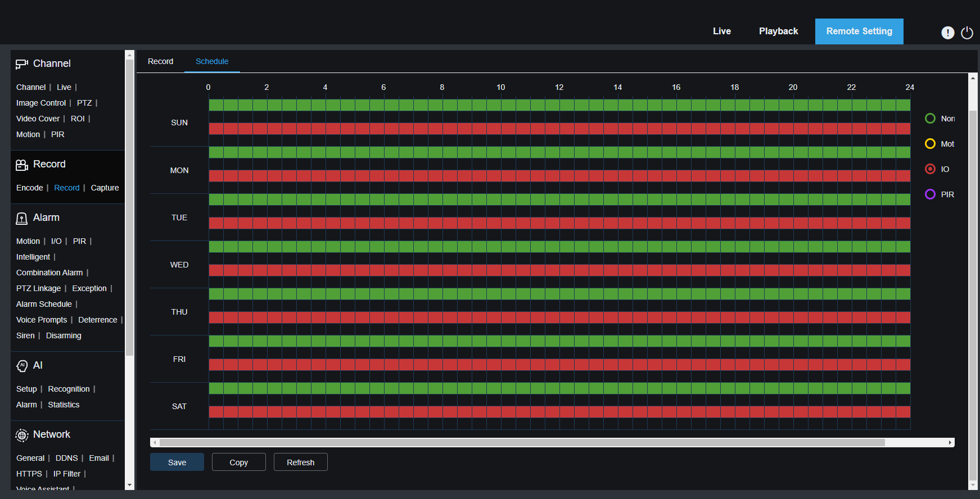
Task: Click the Channel camera icon in sidebar
Action: tap(21, 64)
